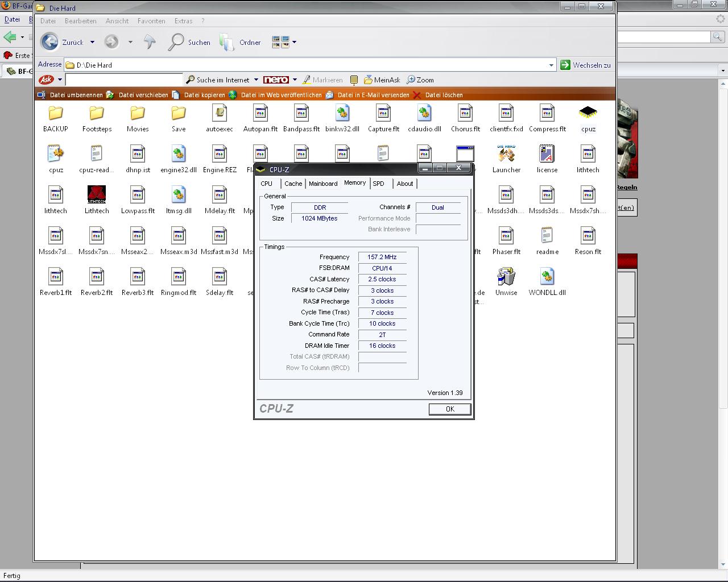Expand the Zurück history dropdown arrow
Viewport: 728px width, 582px height.
coord(92,42)
